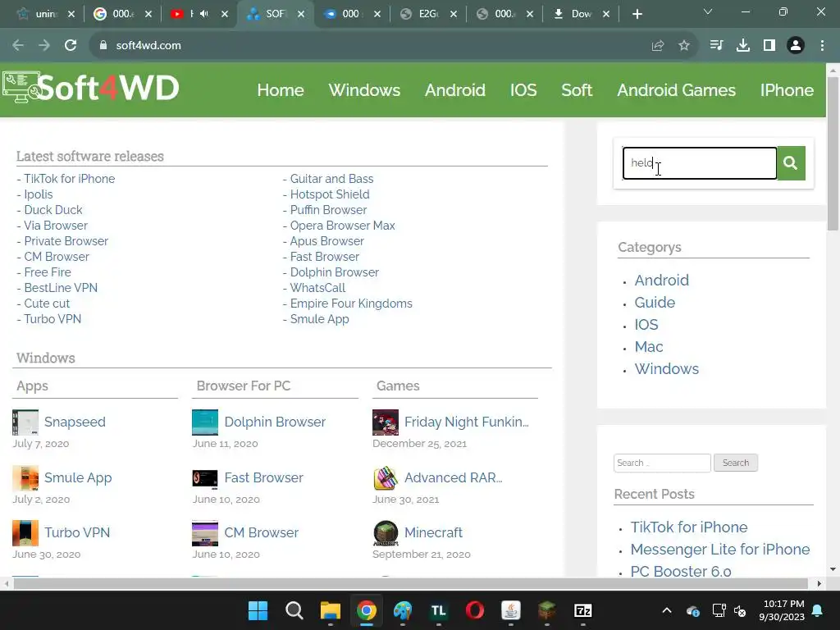Switch to Chrome on taskbar

[367, 610]
